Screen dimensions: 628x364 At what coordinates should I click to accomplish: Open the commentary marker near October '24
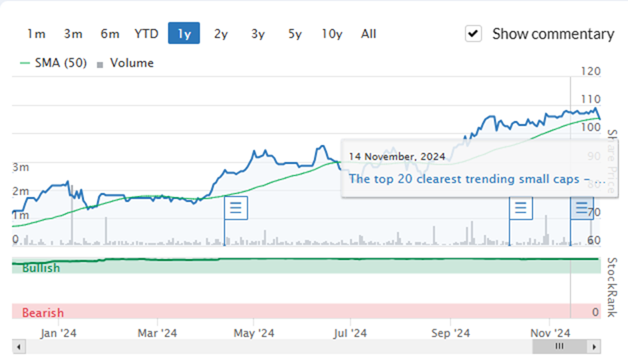[520, 208]
